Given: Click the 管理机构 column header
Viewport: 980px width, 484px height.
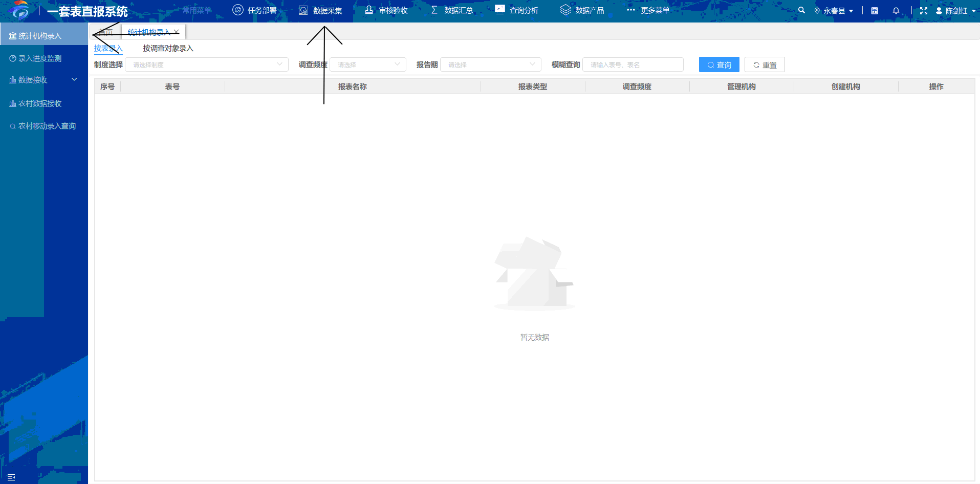Looking at the screenshot, I should (x=742, y=86).
